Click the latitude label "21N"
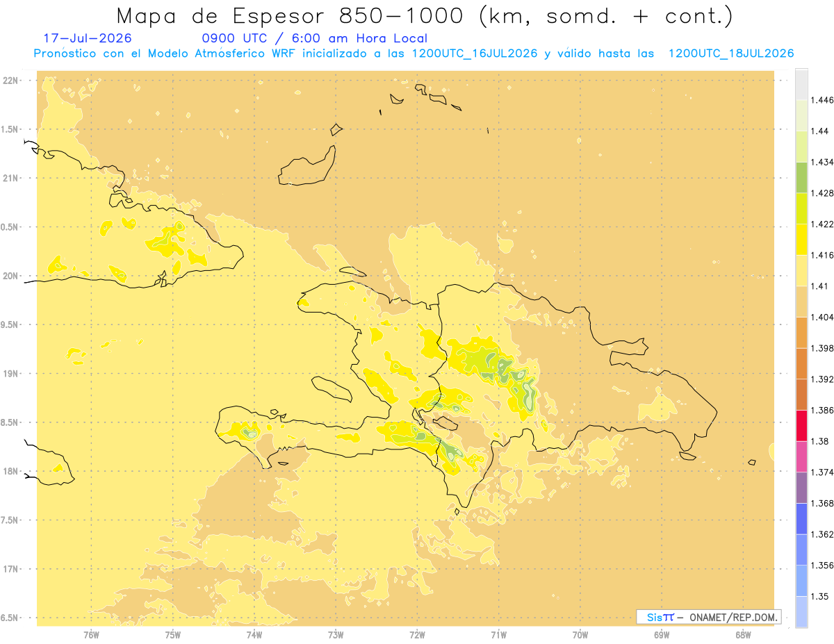The width and height of the screenshot is (834, 644). [x=11, y=179]
